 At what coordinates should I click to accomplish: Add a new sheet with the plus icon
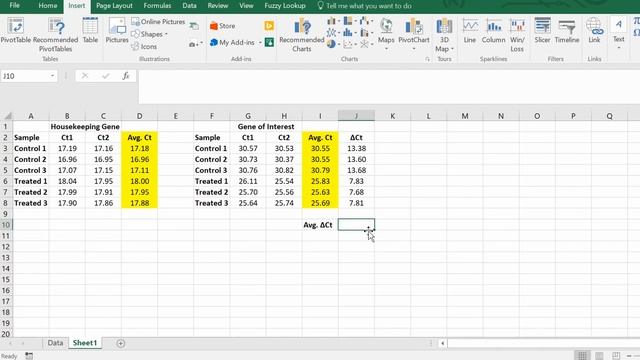(120, 343)
